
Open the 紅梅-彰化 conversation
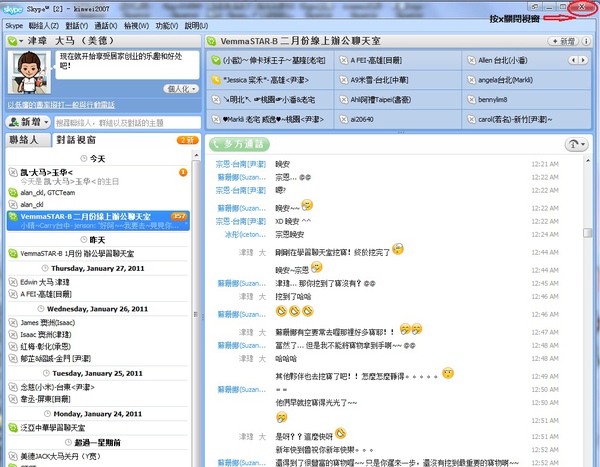98,346
